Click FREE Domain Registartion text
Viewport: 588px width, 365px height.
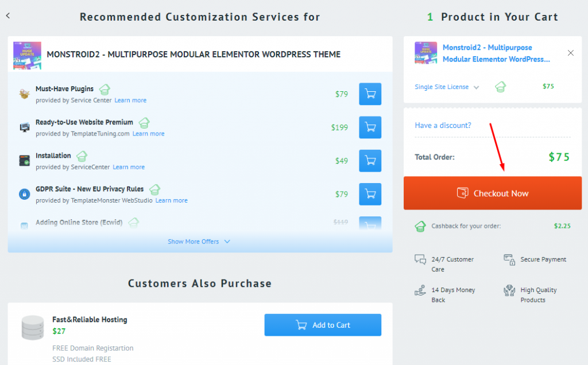(x=93, y=348)
